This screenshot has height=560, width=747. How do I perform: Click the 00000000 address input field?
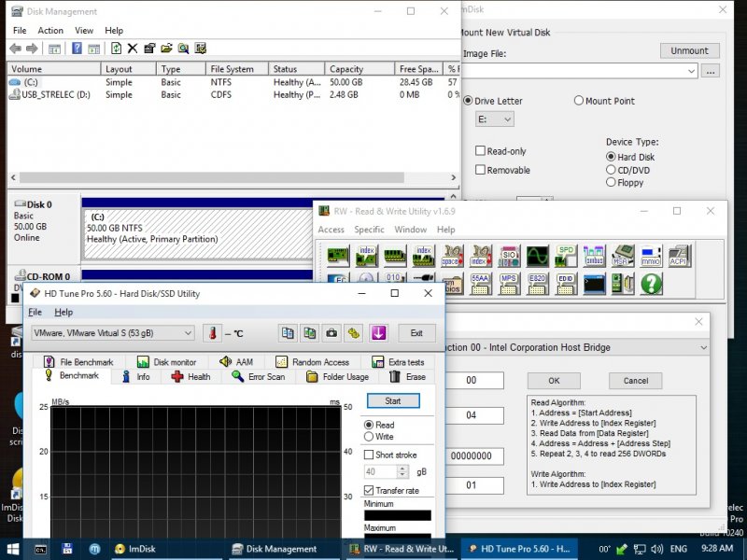[472, 455]
